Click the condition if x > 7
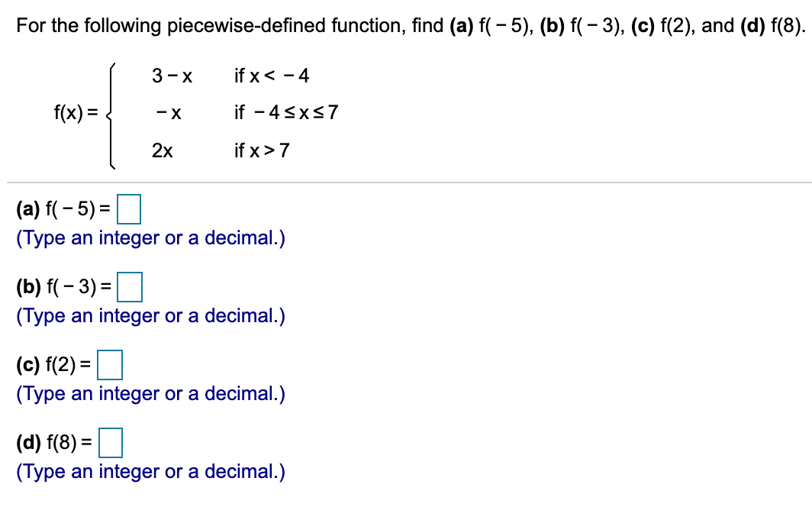The height and width of the screenshot is (507, 812). 263,150
